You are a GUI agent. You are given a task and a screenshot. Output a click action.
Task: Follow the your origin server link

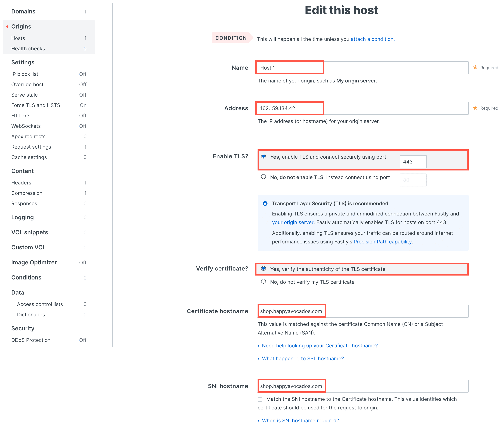point(293,222)
